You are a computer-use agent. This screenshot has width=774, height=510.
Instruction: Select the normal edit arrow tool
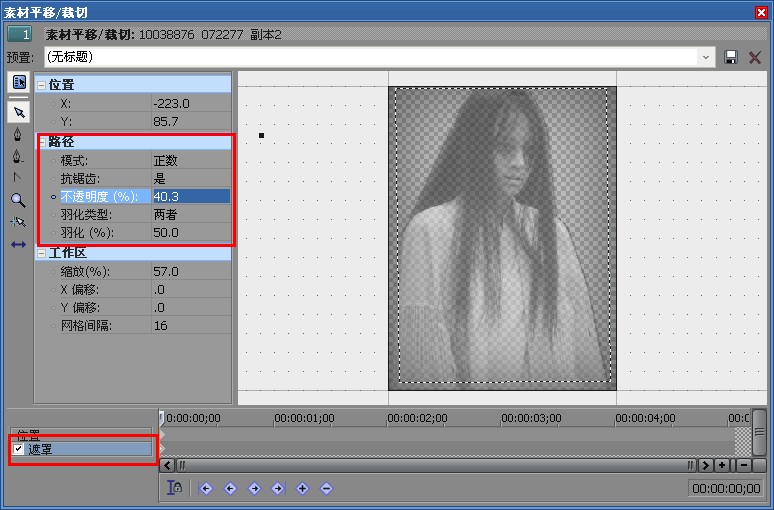click(x=19, y=113)
